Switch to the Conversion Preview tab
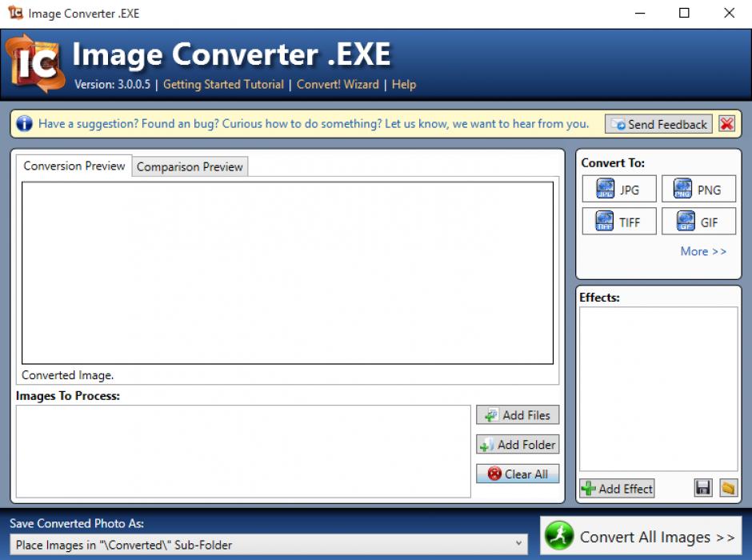Viewport: 752px width, 560px height. tap(74, 166)
